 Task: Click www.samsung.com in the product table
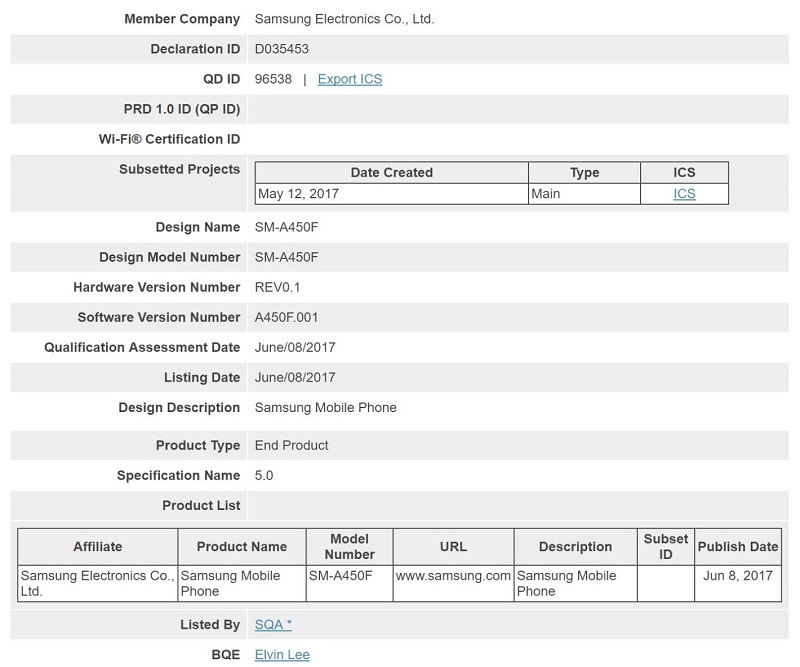[x=453, y=576]
